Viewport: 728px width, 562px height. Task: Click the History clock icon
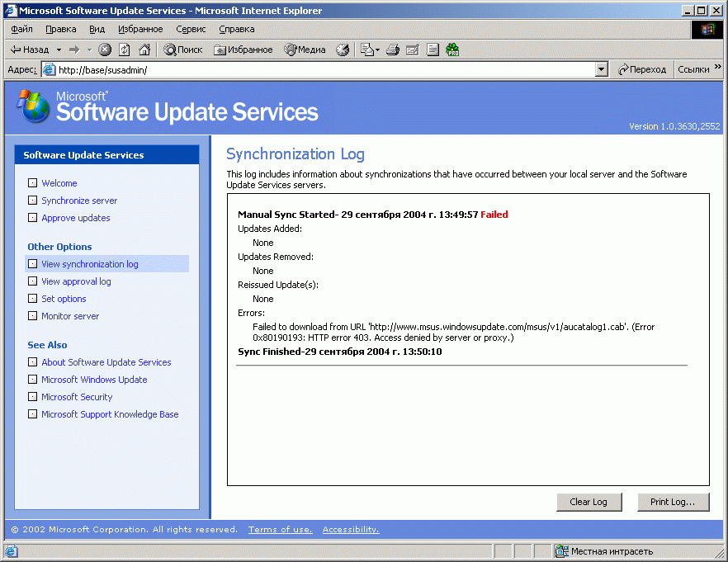coord(343,50)
